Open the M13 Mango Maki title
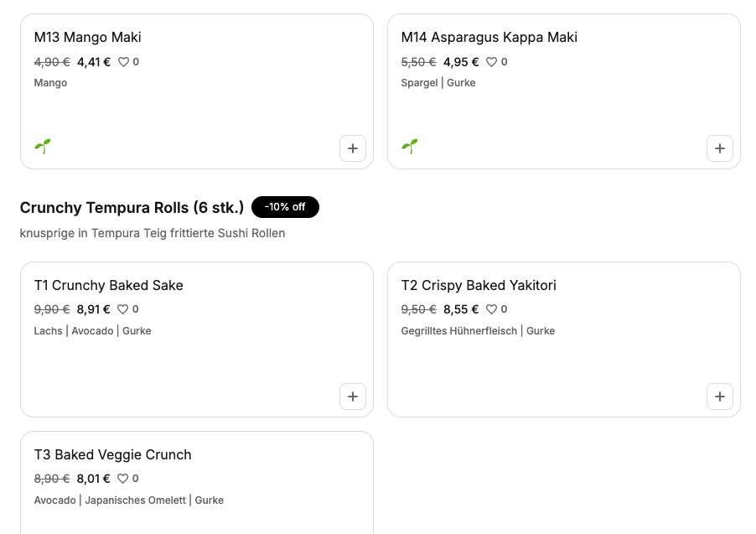 (88, 37)
